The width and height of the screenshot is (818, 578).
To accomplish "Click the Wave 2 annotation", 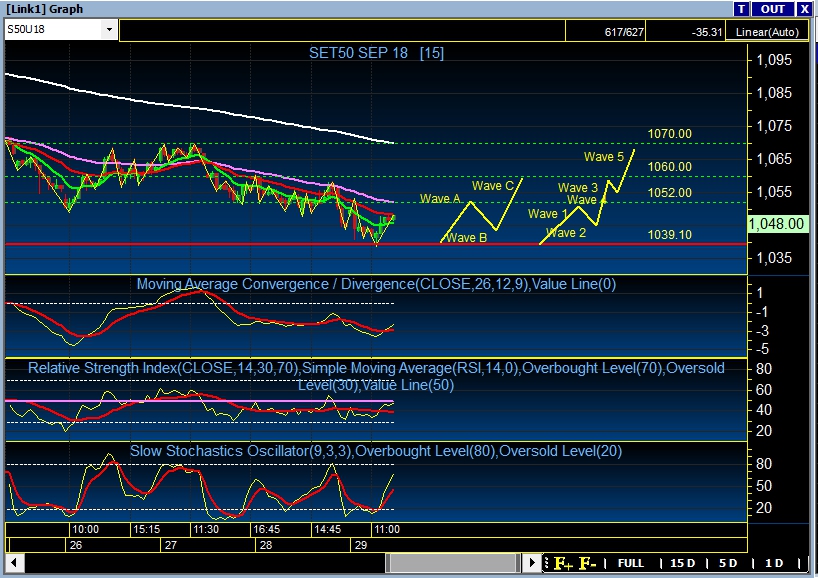I will tap(566, 233).
